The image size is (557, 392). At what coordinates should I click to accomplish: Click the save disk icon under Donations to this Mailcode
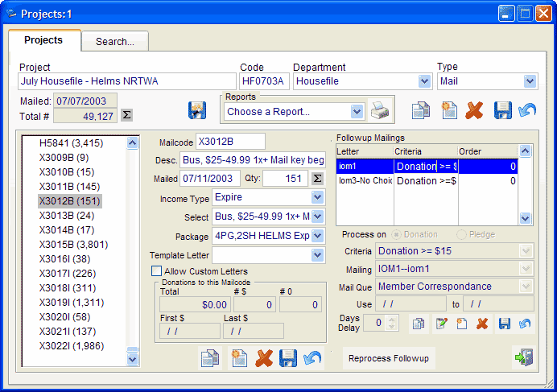tap(287, 358)
